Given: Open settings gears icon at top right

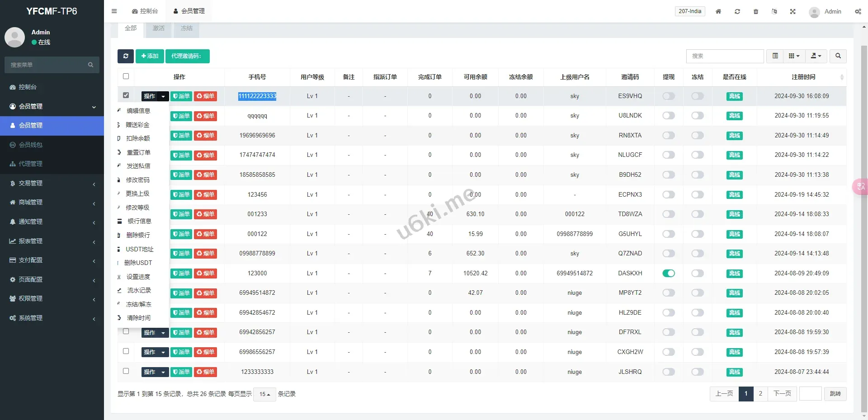Looking at the screenshot, I should point(858,11).
